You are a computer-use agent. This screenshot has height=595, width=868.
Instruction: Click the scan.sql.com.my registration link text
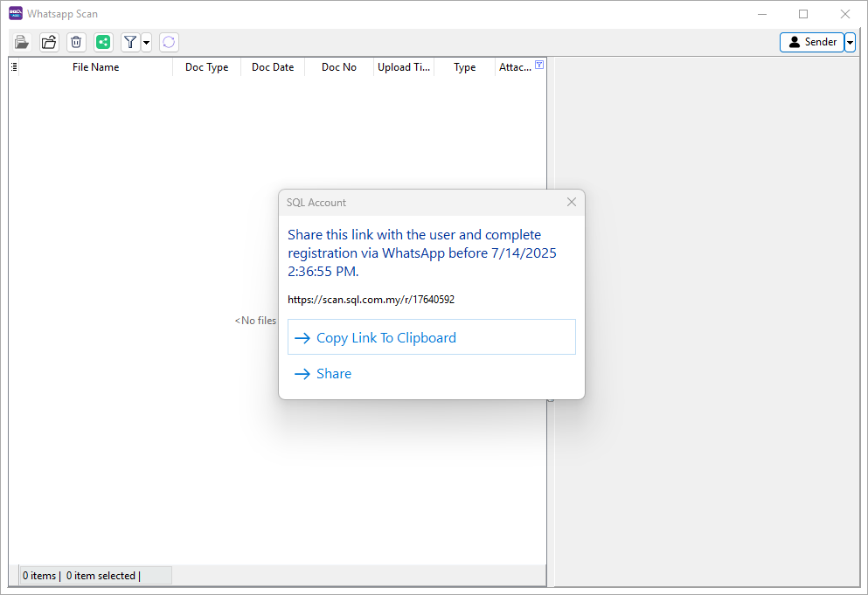pos(371,300)
